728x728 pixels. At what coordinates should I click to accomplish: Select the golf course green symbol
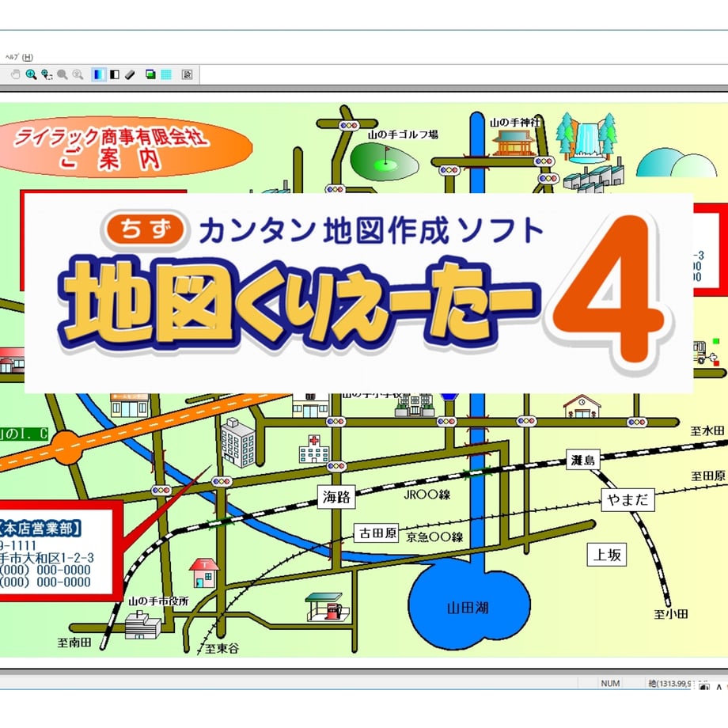pos(385,161)
